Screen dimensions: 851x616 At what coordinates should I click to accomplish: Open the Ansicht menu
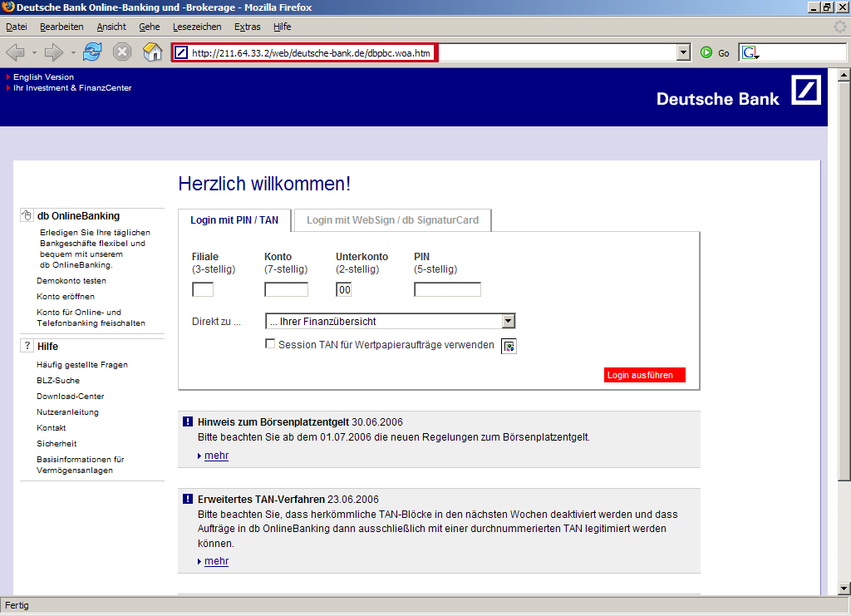111,27
